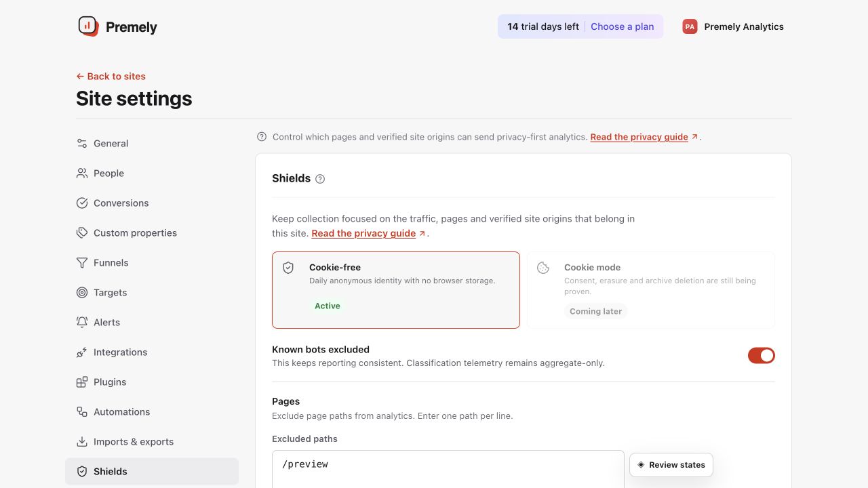
Task: Open the Premely Analytics account name
Action: point(744,27)
